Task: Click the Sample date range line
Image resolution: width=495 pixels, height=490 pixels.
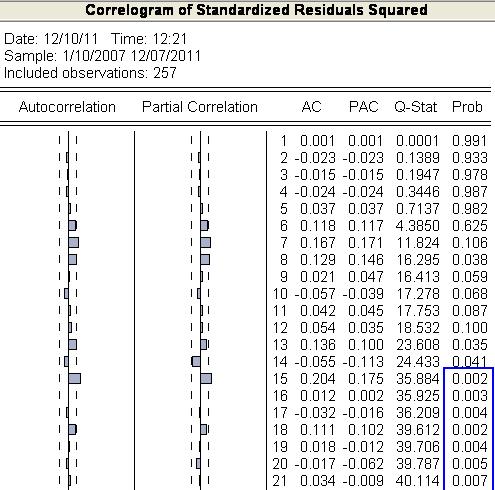Action: pos(102,56)
